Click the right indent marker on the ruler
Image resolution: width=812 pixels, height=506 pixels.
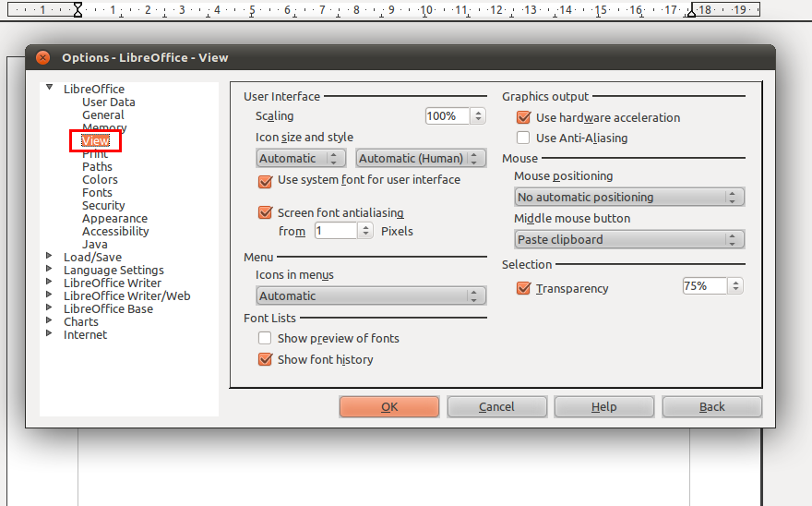point(691,12)
